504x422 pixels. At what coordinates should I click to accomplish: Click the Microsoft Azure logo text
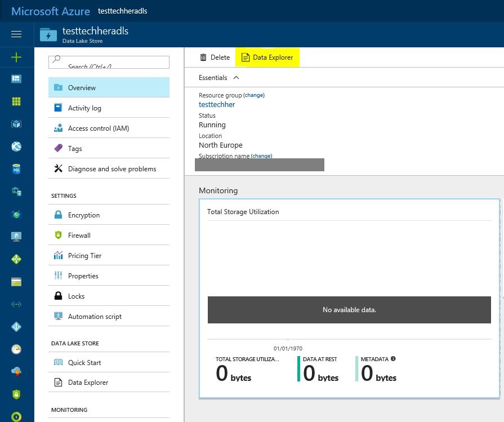pos(51,11)
